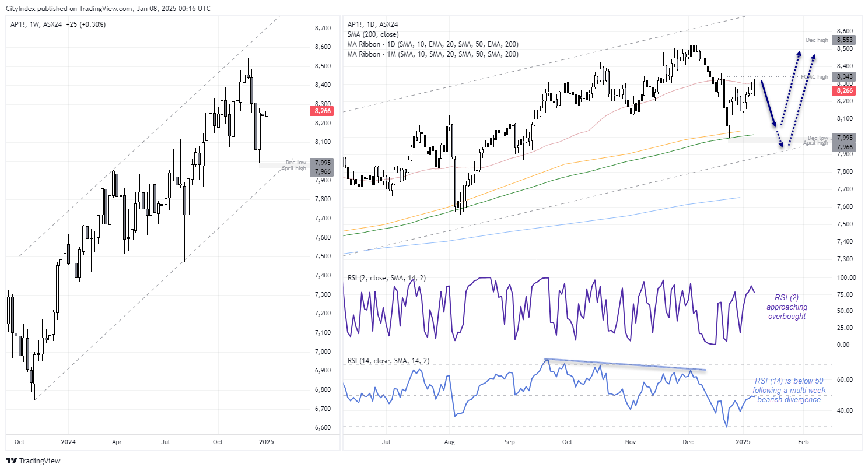Click the Feb label on daily time axis
This screenshot has width=868, height=471.
point(803,442)
